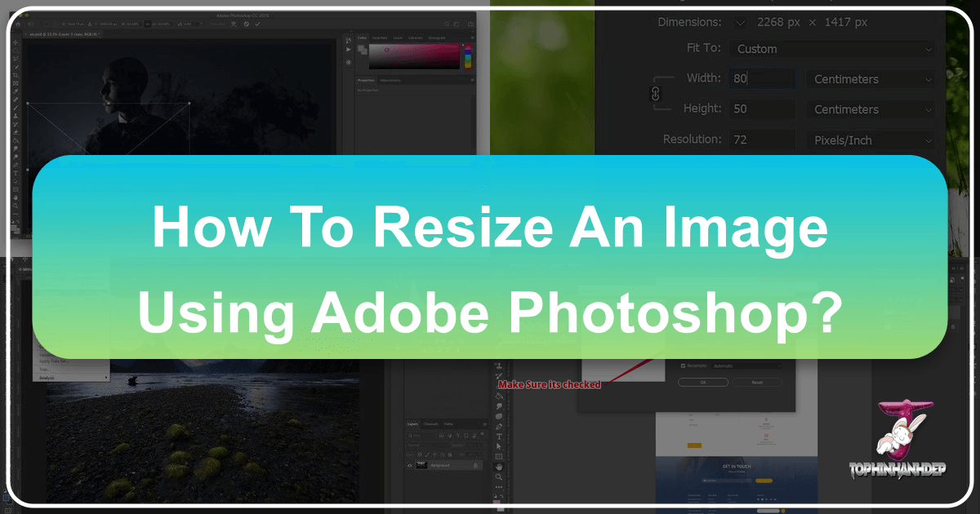Viewport: 980px width, 514px height.
Task: Open the Fit To Custom dropdown
Action: point(831,49)
